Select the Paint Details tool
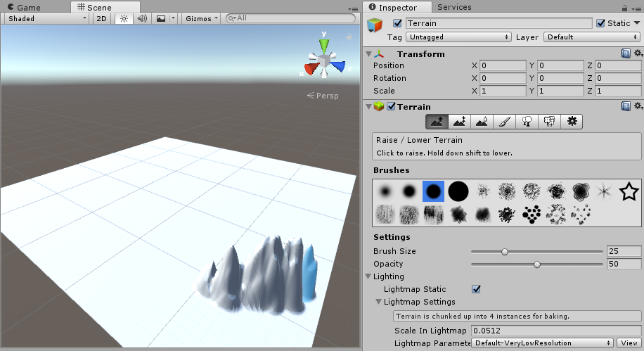 (x=548, y=122)
